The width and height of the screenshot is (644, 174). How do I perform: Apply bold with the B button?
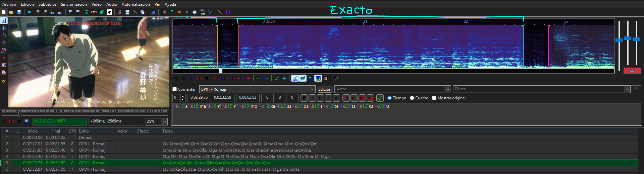click(x=304, y=98)
